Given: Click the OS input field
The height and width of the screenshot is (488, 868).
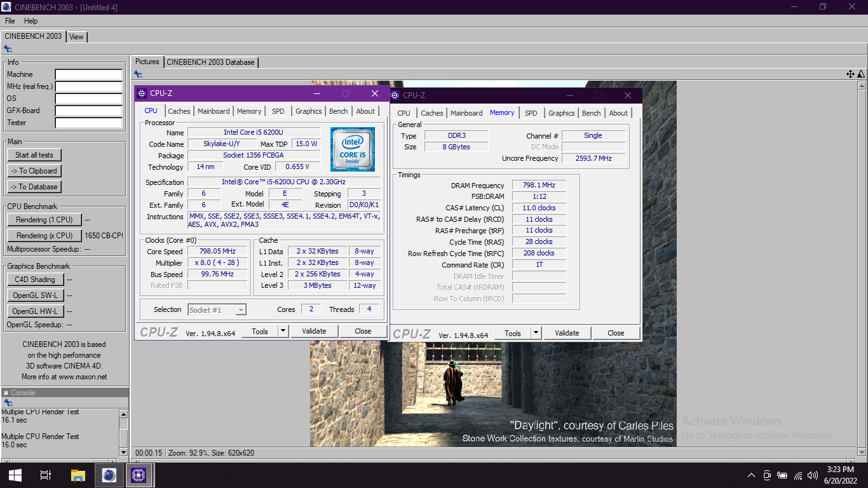Looking at the screenshot, I should [x=88, y=99].
